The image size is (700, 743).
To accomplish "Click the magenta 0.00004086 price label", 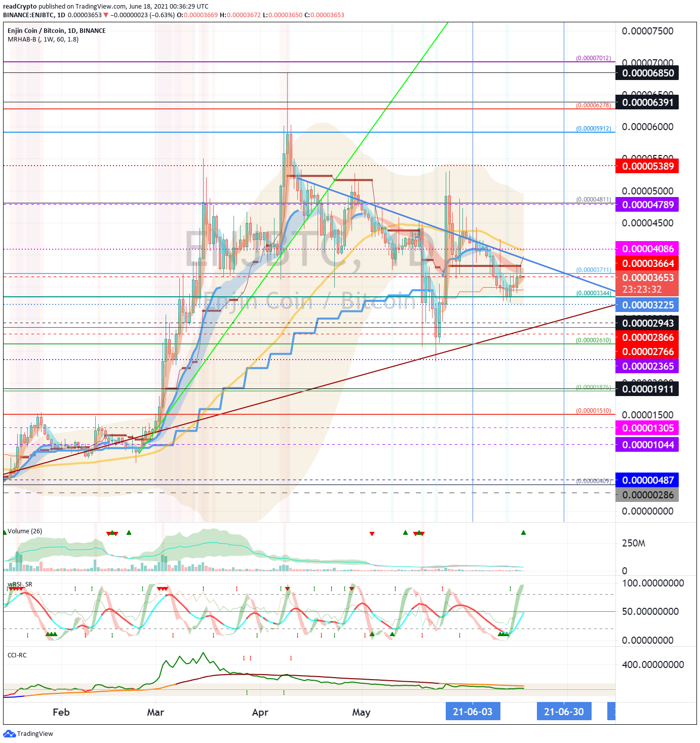I will pos(647,249).
